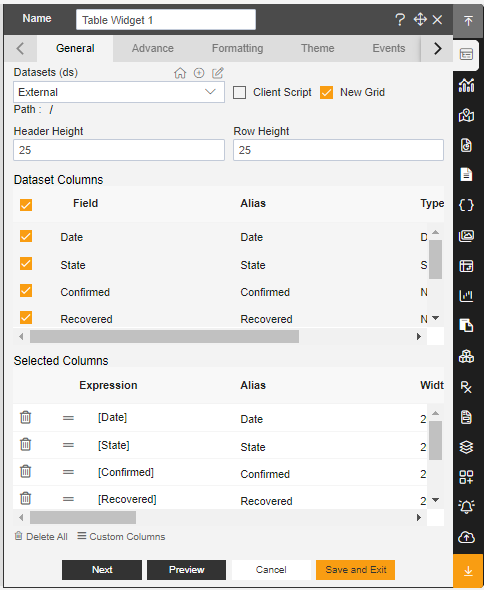Click the Dataset Columns horizontal scrollbar
This screenshot has height=590, width=484.
(x=164, y=336)
